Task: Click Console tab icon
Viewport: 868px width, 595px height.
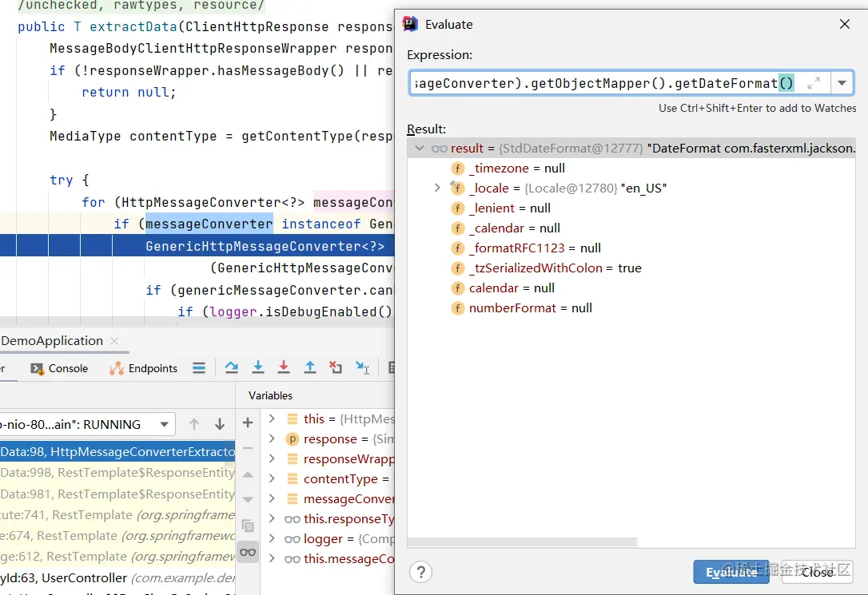Action: [x=37, y=369]
